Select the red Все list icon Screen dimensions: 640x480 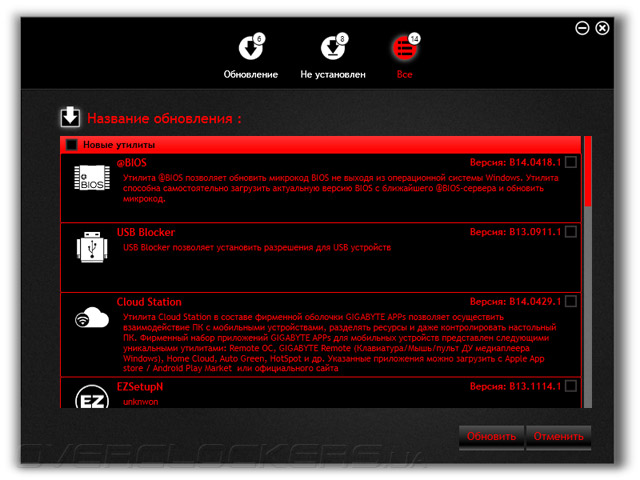(x=404, y=48)
